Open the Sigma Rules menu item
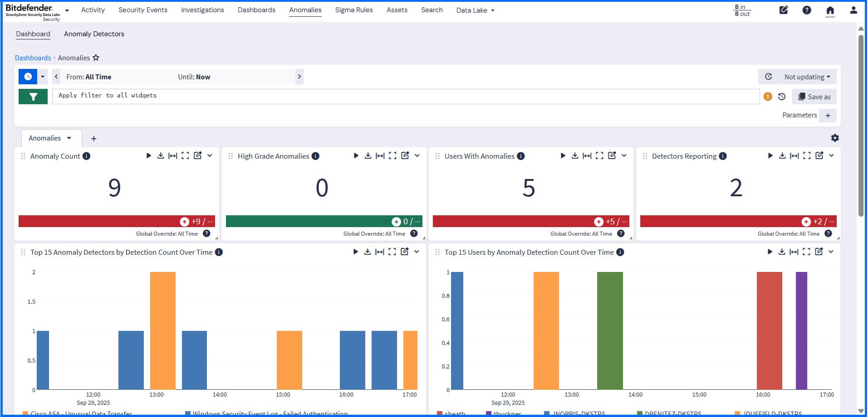868x417 pixels. [354, 10]
